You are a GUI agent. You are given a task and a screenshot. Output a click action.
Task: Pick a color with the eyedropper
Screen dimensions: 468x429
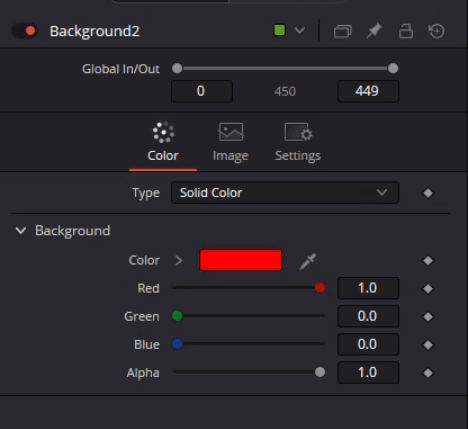307,261
